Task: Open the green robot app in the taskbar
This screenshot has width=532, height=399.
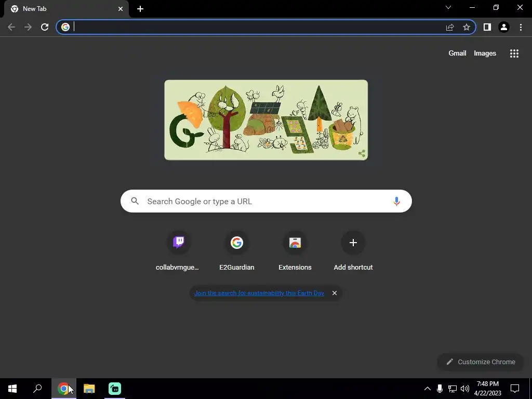Action: click(115, 389)
